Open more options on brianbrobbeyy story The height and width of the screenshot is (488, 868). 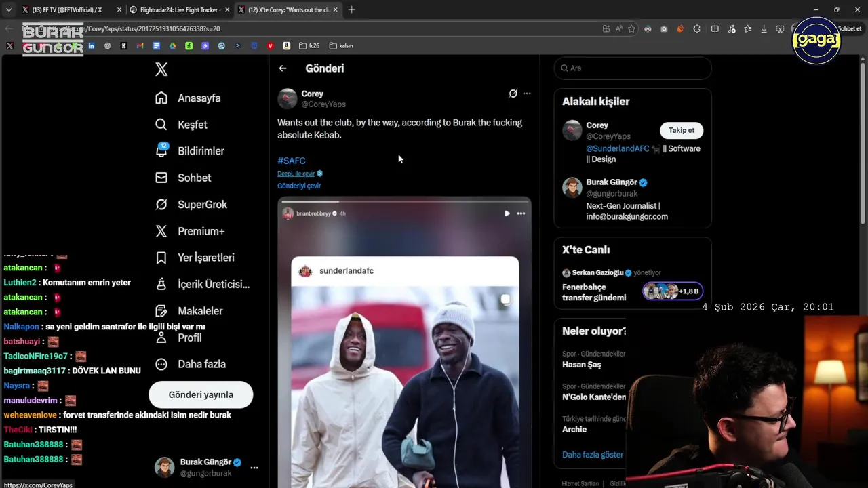pyautogui.click(x=521, y=213)
